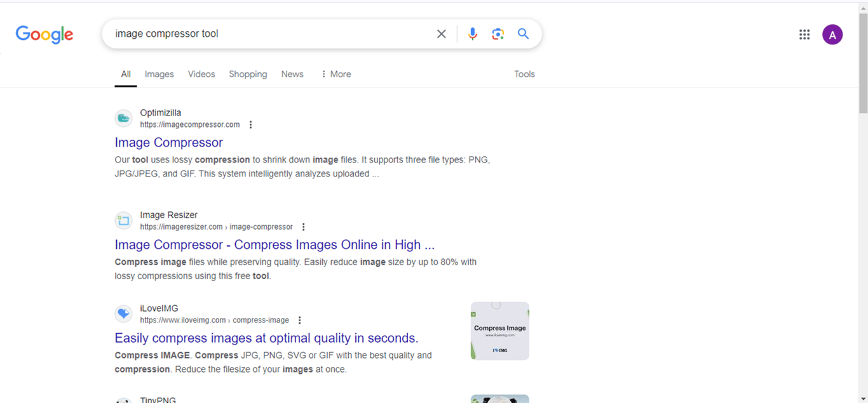868x403 pixels.
Task: Click the Image Resizer site favicon
Action: (x=123, y=220)
